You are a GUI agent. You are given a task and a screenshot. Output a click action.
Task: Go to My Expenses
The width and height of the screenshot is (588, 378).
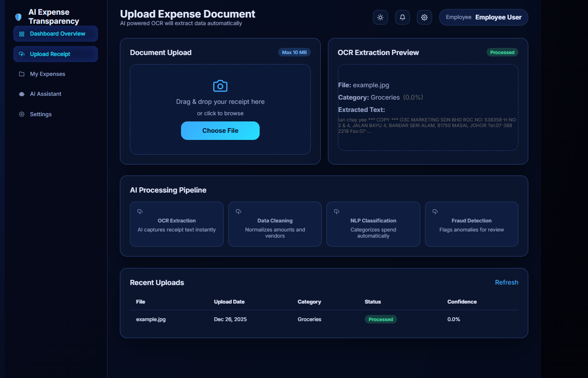pyautogui.click(x=55, y=74)
